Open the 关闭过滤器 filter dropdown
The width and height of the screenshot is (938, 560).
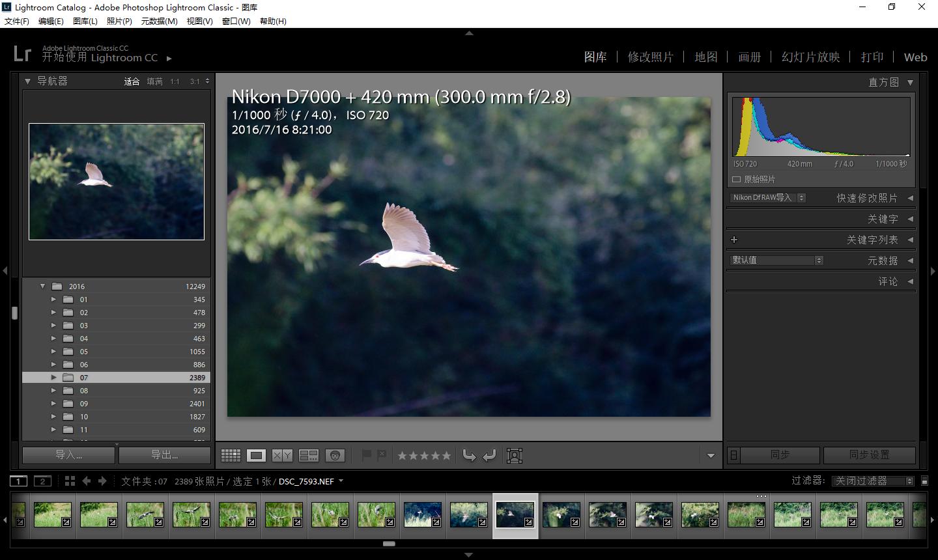(x=873, y=481)
